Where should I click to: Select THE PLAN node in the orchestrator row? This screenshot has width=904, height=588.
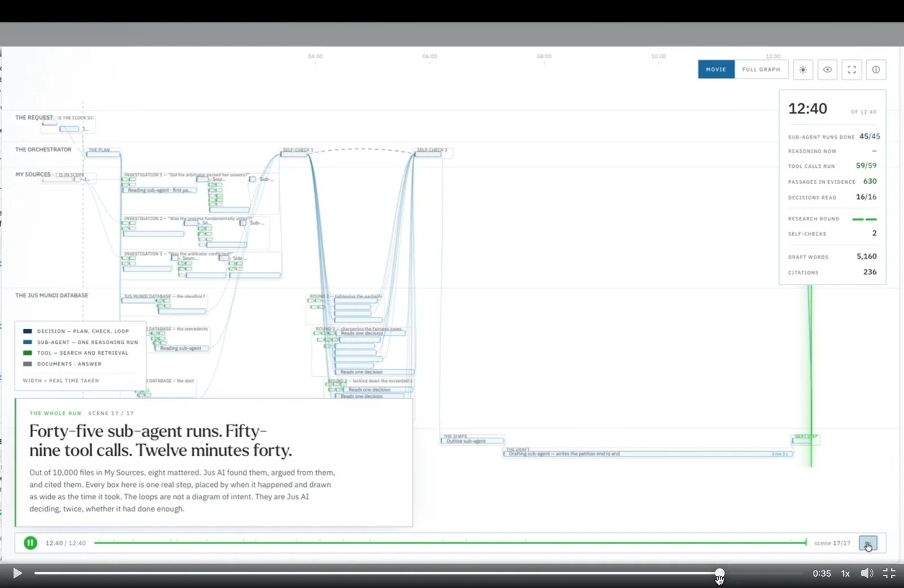103,153
